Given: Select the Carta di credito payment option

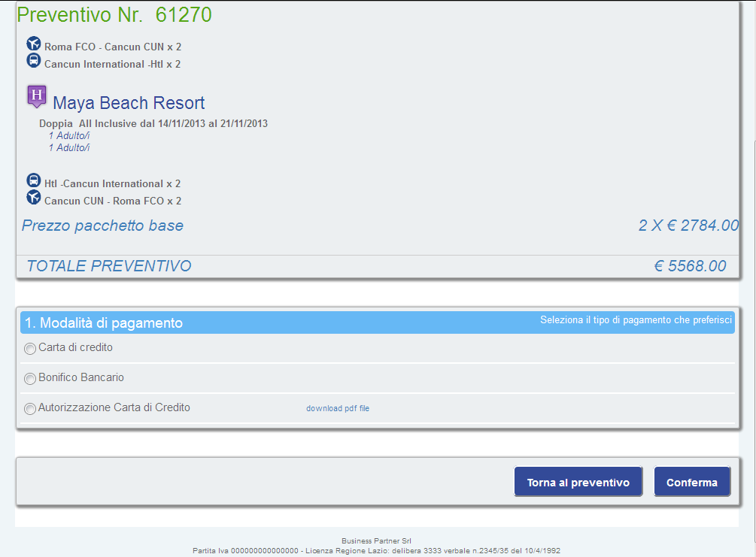Looking at the screenshot, I should click(x=30, y=348).
